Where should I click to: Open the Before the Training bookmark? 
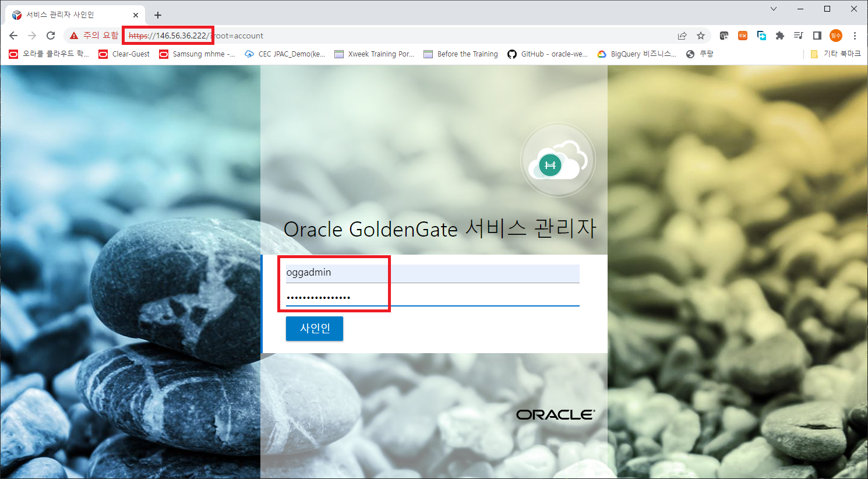(461, 54)
